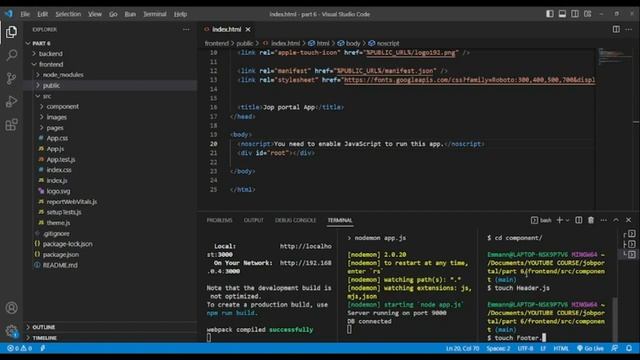Screen dimensions: 640x360
Task: Open editor more actions ellipsis
Action: pyautogui.click(x=629, y=29)
